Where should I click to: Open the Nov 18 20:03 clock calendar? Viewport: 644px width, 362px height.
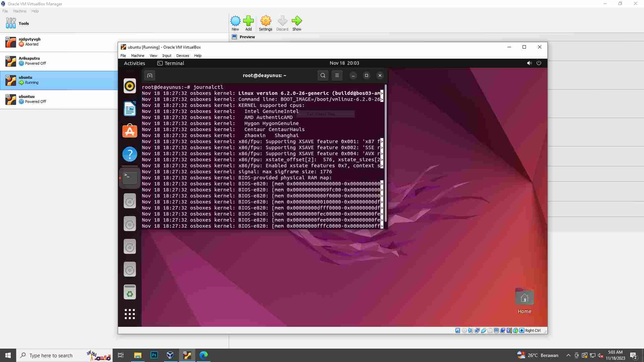[x=344, y=63]
